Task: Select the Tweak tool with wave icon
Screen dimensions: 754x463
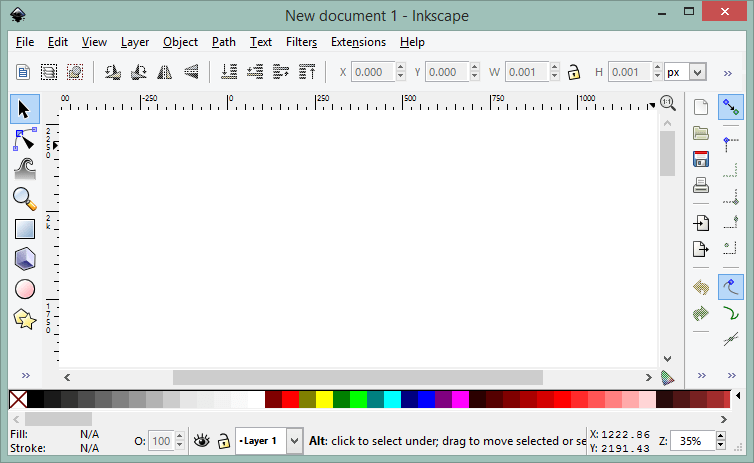Action: click(x=25, y=169)
